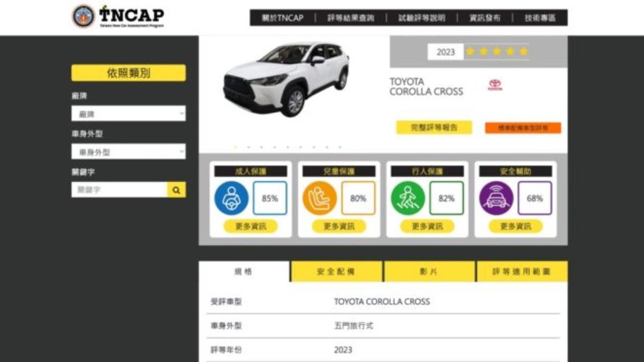Click the pedestrian protection green icon
Screen dimensions: 644x362
[x=408, y=198]
